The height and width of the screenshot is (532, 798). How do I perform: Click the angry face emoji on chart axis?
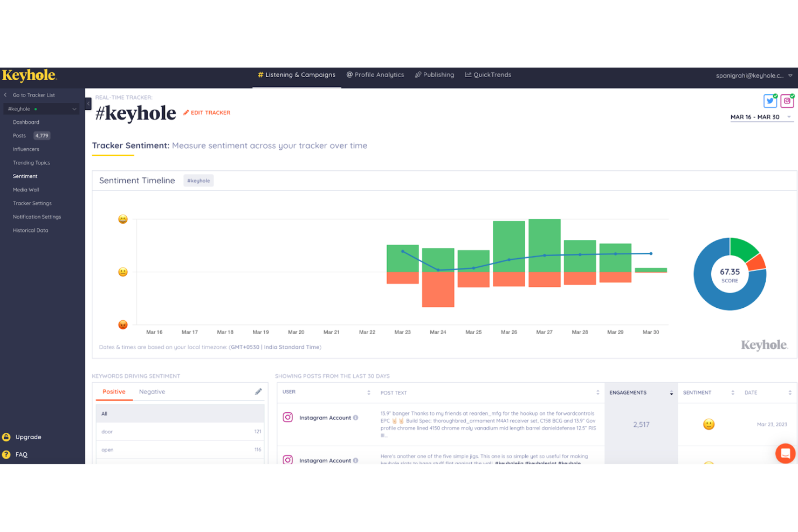click(123, 324)
